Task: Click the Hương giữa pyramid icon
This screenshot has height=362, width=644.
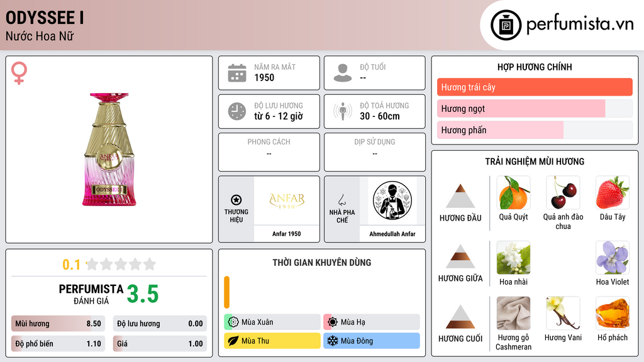Action: click(460, 256)
